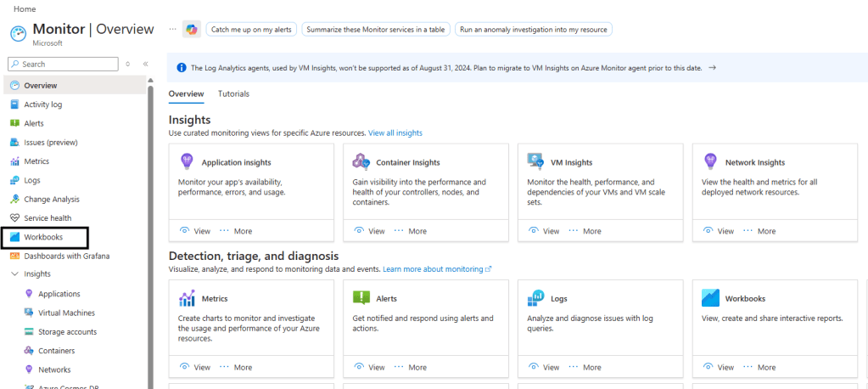868x389 pixels.
Task: Click the Container Insights icon
Action: coord(361,161)
